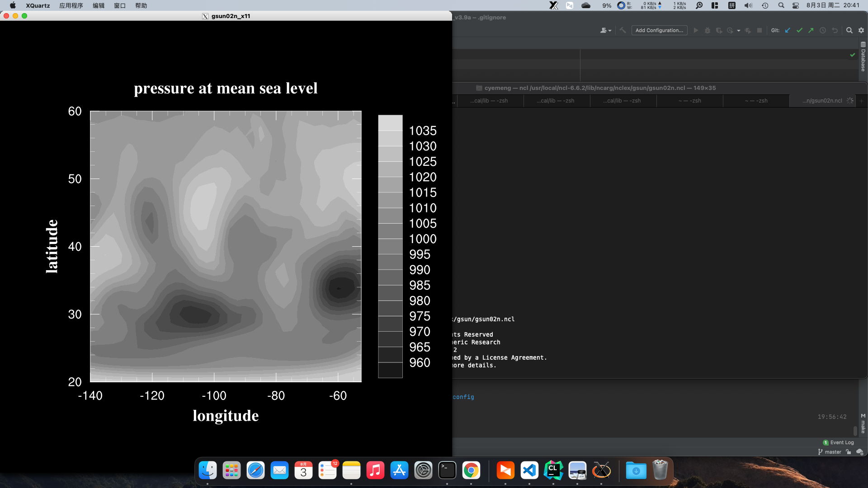Image resolution: width=868 pixels, height=488 pixels.
Task: Click the Git commit checkmark icon
Action: [x=799, y=30]
